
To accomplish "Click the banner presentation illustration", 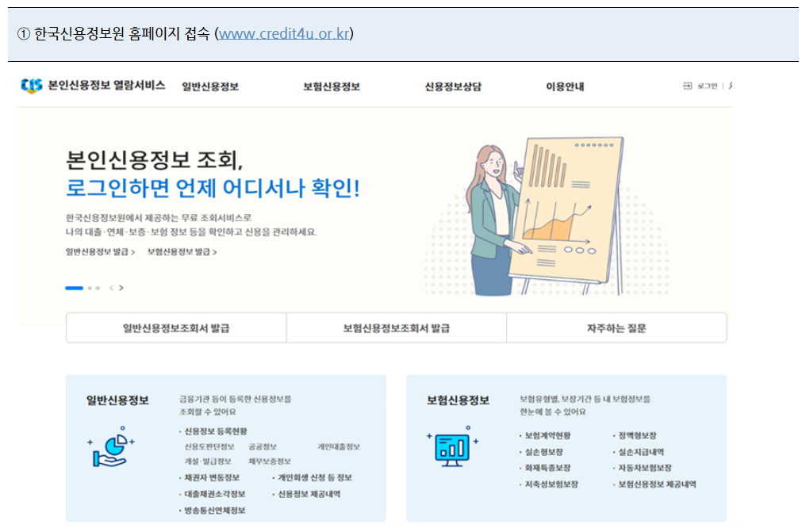I will point(547,217).
